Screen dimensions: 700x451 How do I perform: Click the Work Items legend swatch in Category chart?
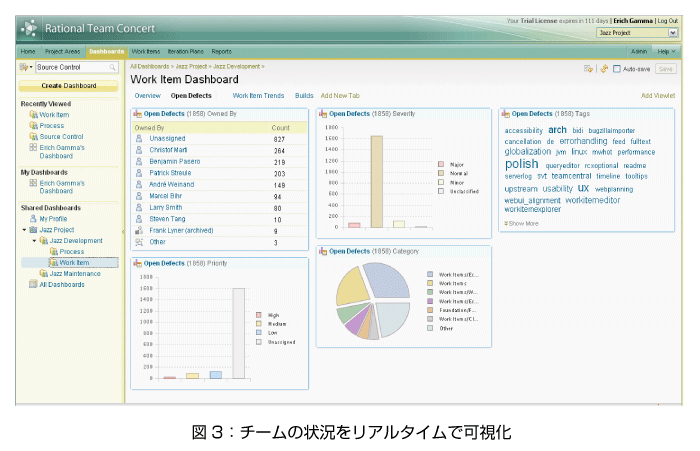pos(430,283)
